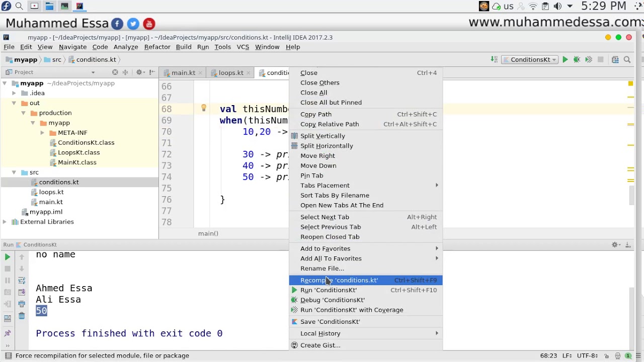Click the intention lightbulb on line 68
Viewport: 644px width, 362px height.
pos(204,108)
